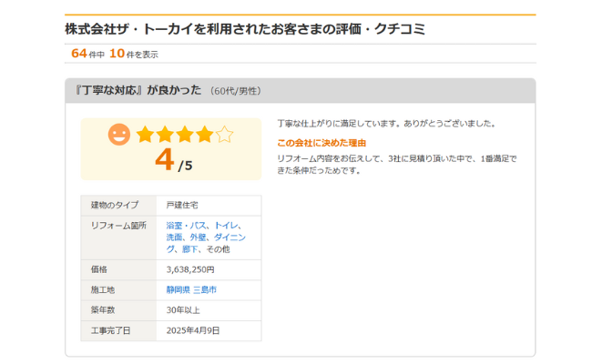Select the rating score 4 /5
Viewport: 592px width, 364px height.
tap(174, 160)
